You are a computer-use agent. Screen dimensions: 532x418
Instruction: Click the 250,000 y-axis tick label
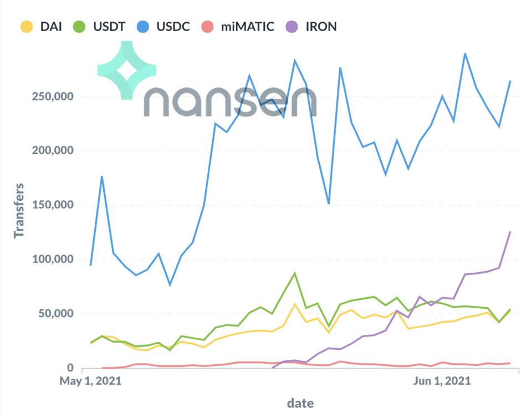pos(52,97)
